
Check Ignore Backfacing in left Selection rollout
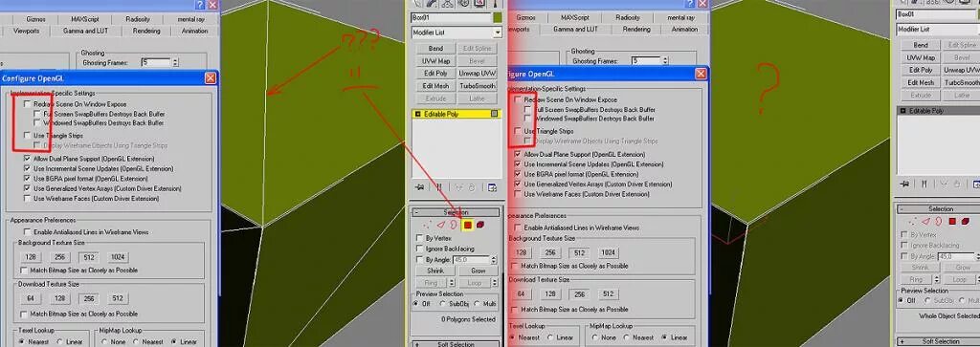419,249
